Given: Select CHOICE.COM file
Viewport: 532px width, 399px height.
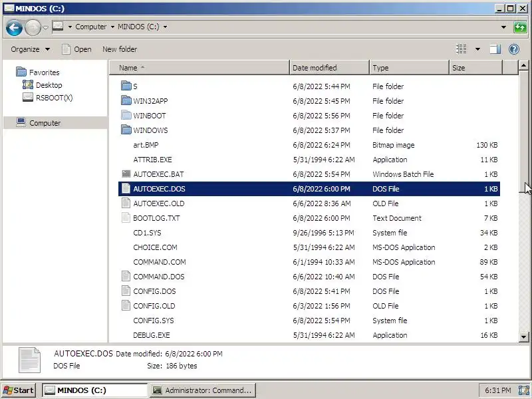Looking at the screenshot, I should (x=155, y=247).
